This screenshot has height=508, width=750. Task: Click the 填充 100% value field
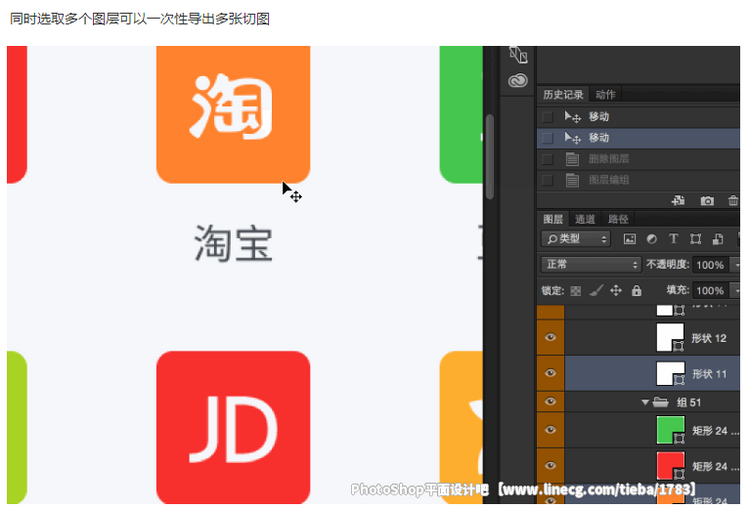tap(710, 290)
